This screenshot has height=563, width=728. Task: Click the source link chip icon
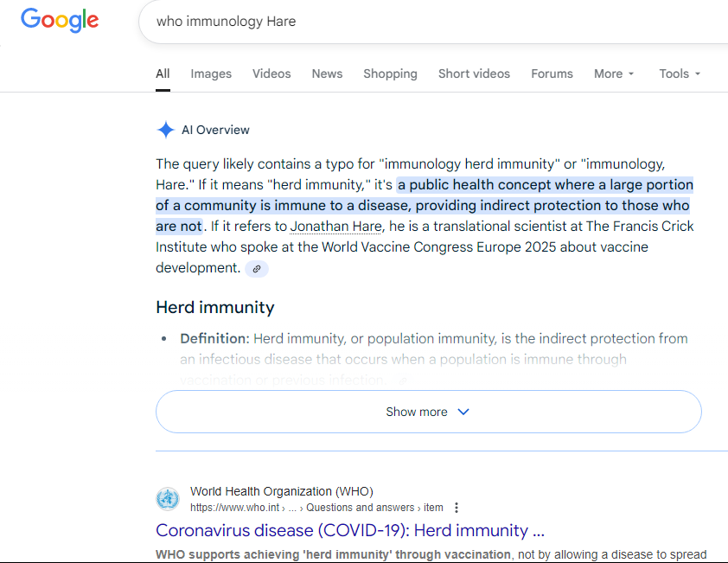point(257,269)
